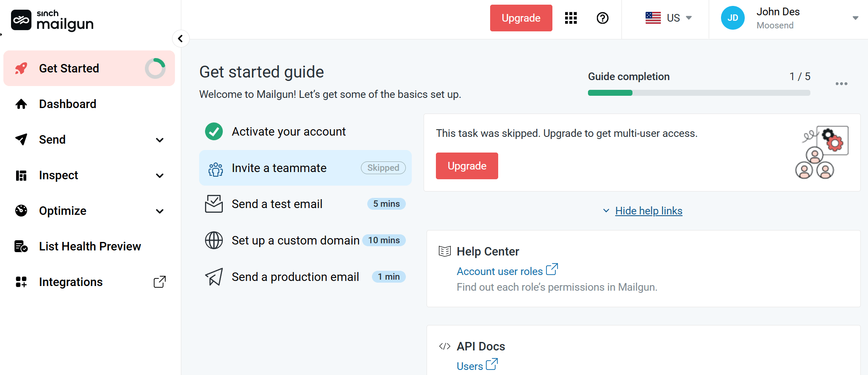Open the help question mark menu
868x375 pixels.
602,18
